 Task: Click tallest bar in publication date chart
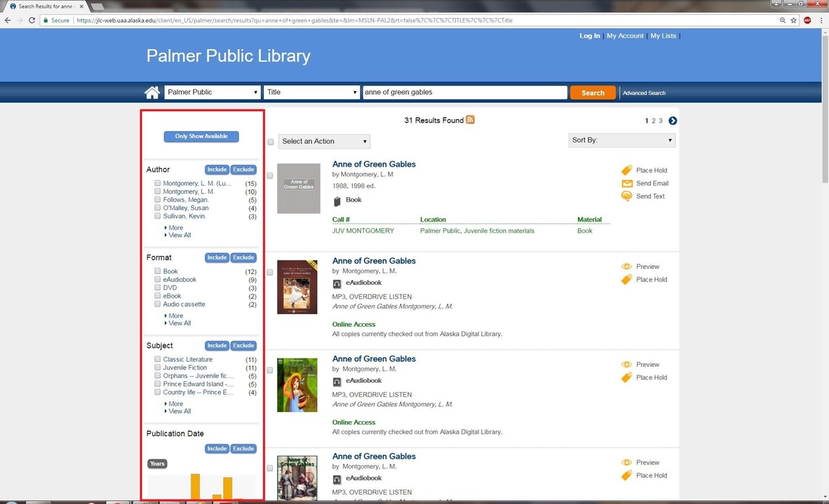(195, 487)
